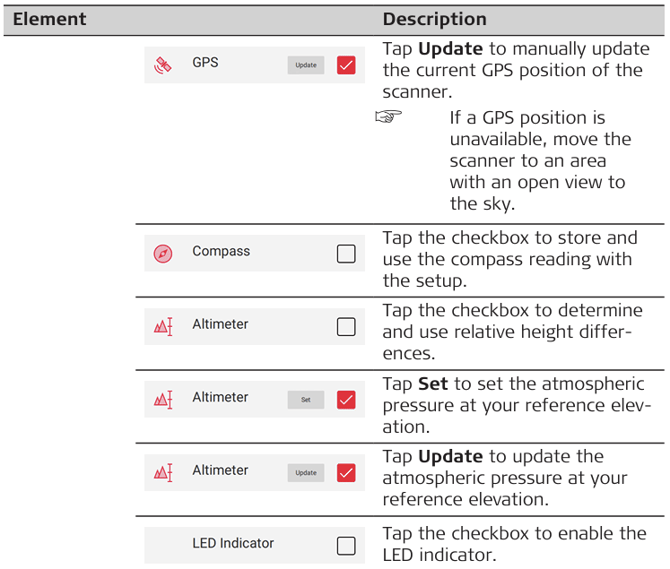
Task: Click Altimeter icon in the Set row
Action: click(x=163, y=399)
